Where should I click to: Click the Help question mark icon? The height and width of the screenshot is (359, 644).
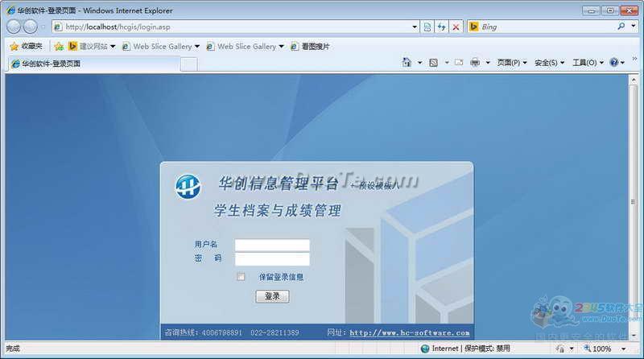pos(614,63)
